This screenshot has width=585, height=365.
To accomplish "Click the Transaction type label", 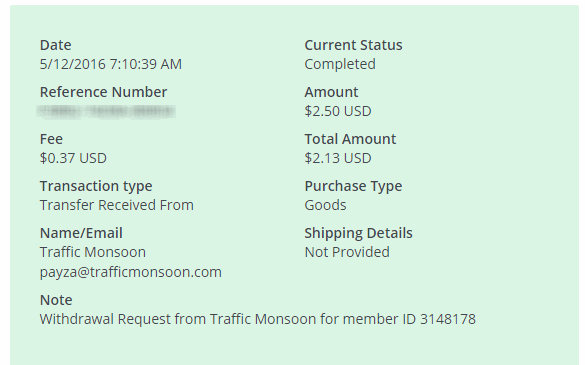I will pyautogui.click(x=96, y=186).
